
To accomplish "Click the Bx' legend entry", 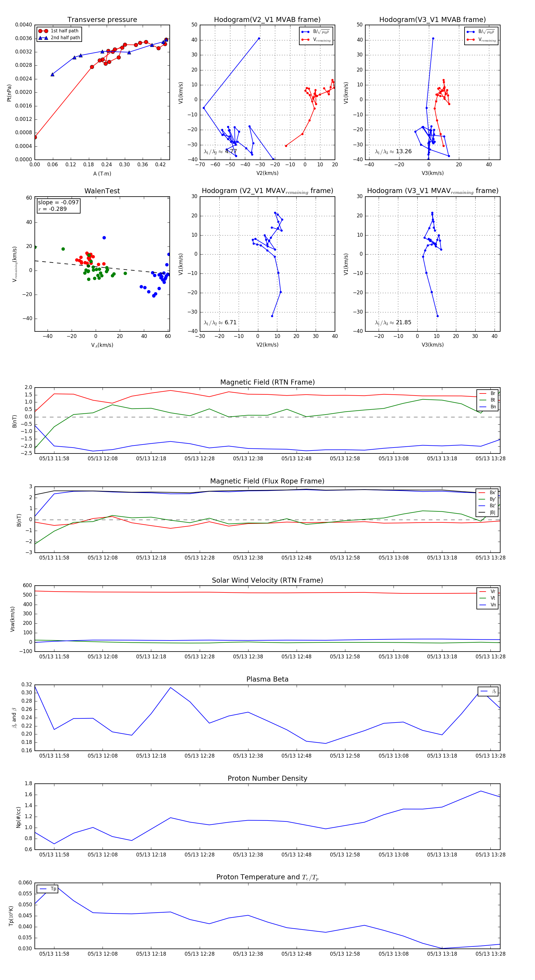I will (x=487, y=492).
